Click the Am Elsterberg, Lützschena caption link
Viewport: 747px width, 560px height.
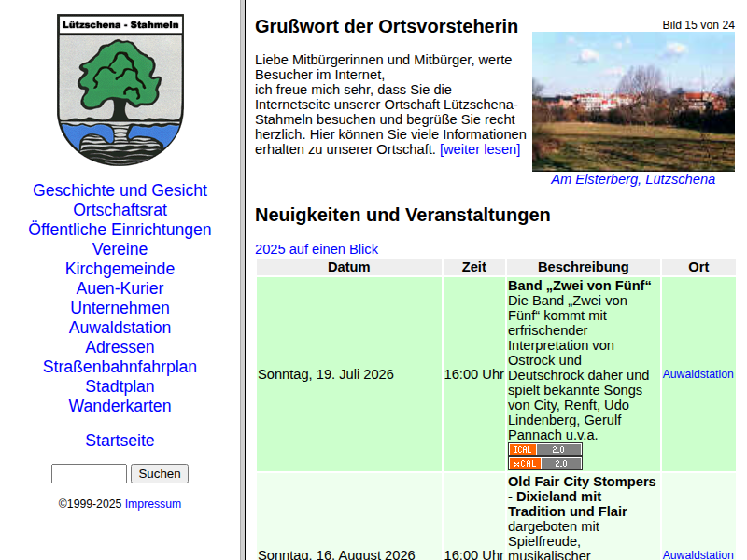[x=633, y=179]
